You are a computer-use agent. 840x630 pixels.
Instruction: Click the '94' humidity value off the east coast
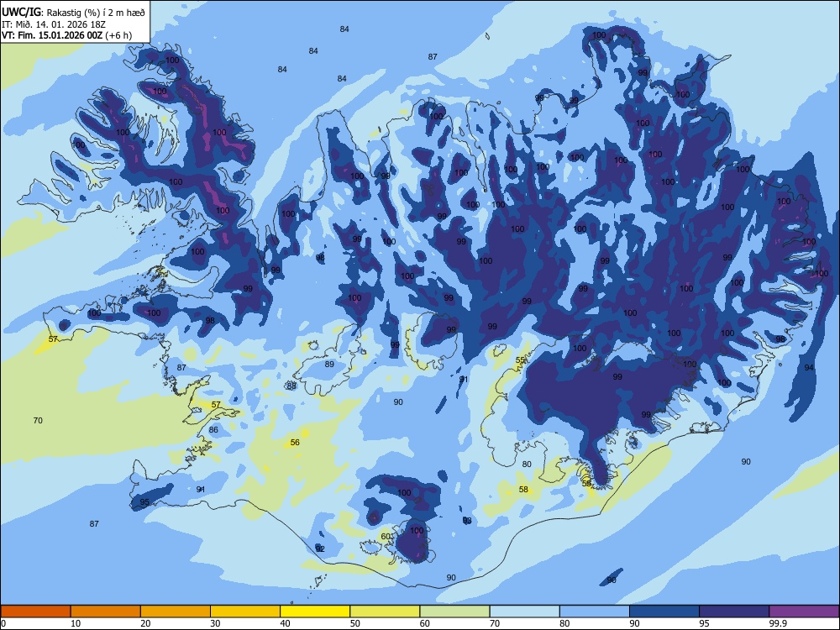click(809, 368)
